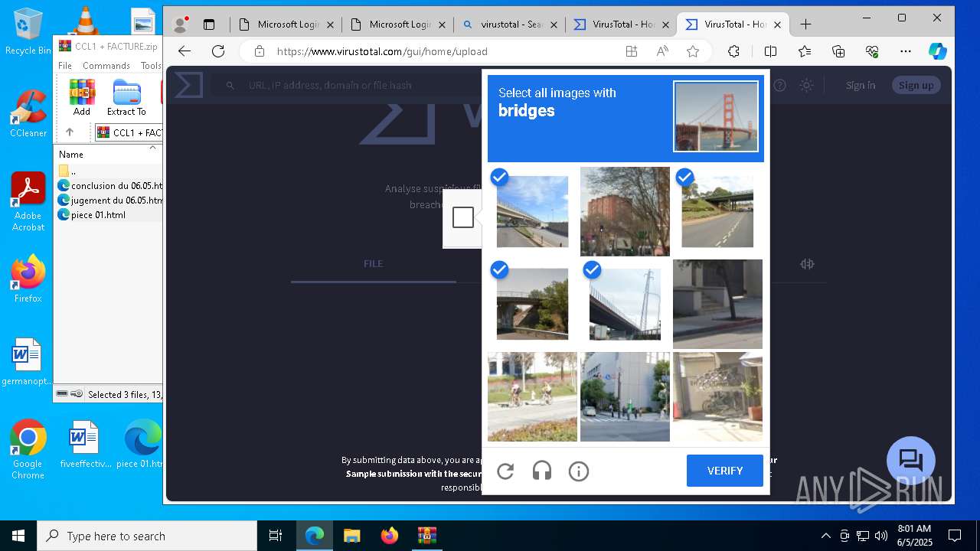Select the red brick building tile
Viewport: 980px width, 551px height.
(x=625, y=211)
